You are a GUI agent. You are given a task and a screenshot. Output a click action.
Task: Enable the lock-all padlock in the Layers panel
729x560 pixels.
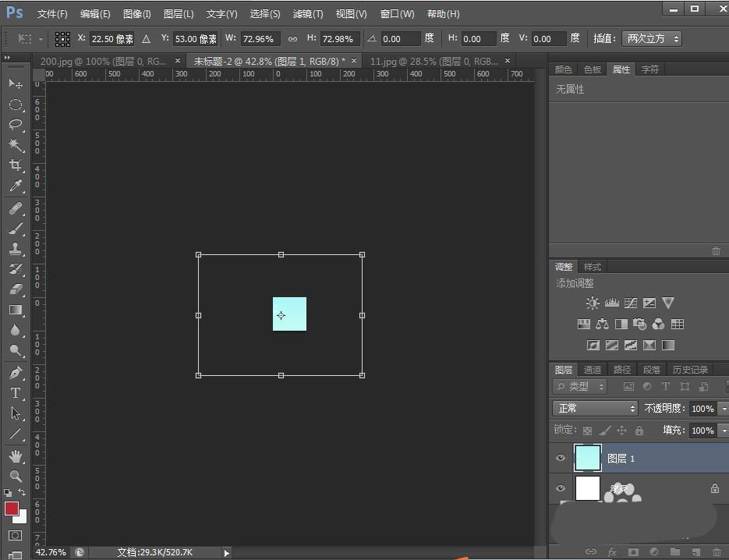point(639,430)
